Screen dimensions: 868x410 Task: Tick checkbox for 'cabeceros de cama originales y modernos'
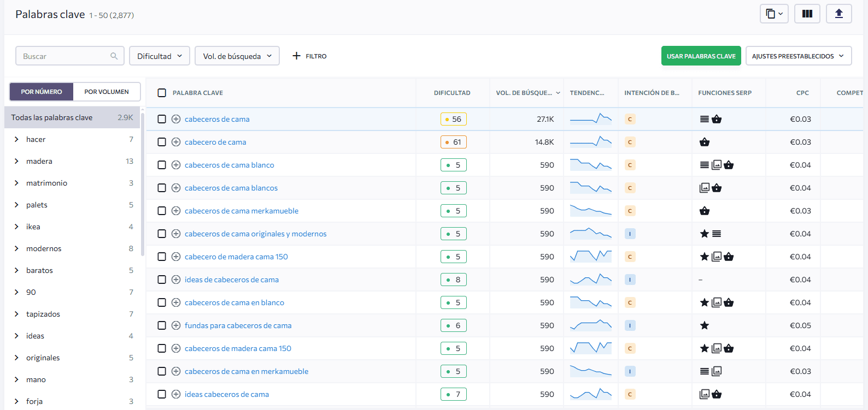coord(162,234)
